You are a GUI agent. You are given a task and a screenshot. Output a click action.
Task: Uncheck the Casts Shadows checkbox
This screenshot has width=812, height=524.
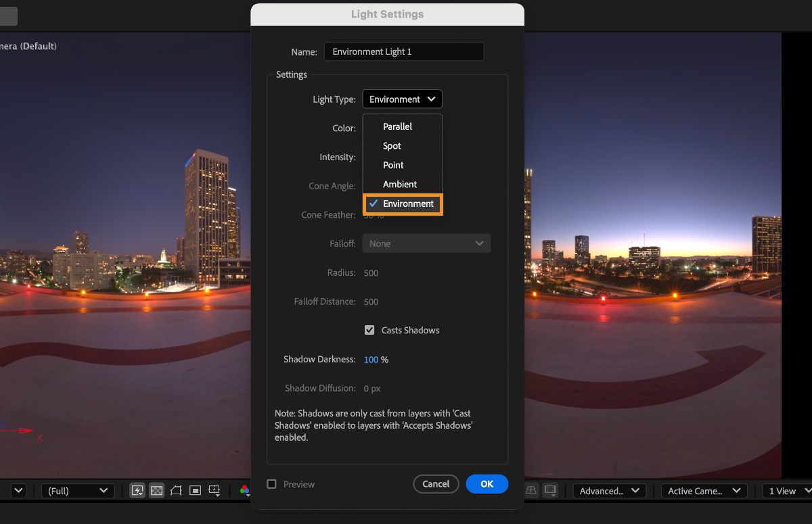tap(369, 331)
